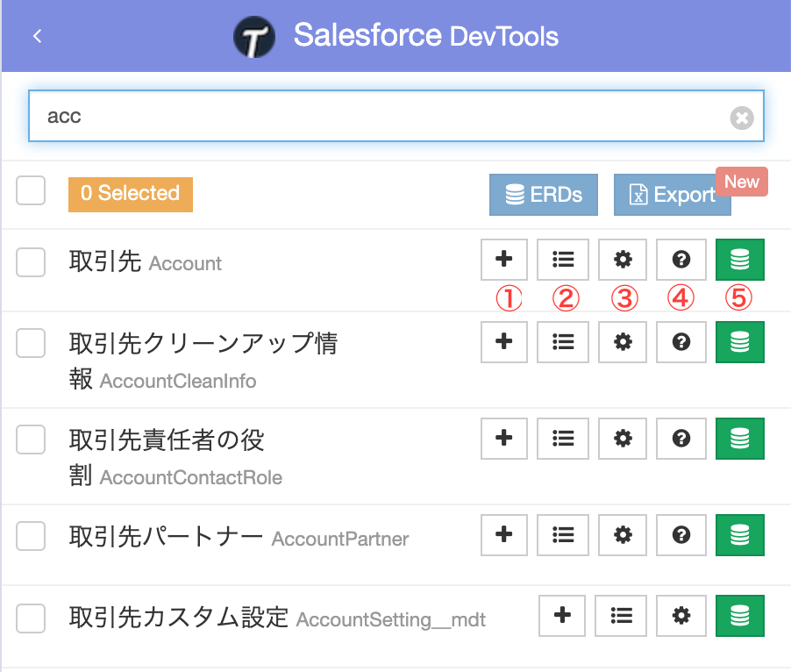
Task: Click the 'AccountCleanInfo' object name
Action: (178, 382)
